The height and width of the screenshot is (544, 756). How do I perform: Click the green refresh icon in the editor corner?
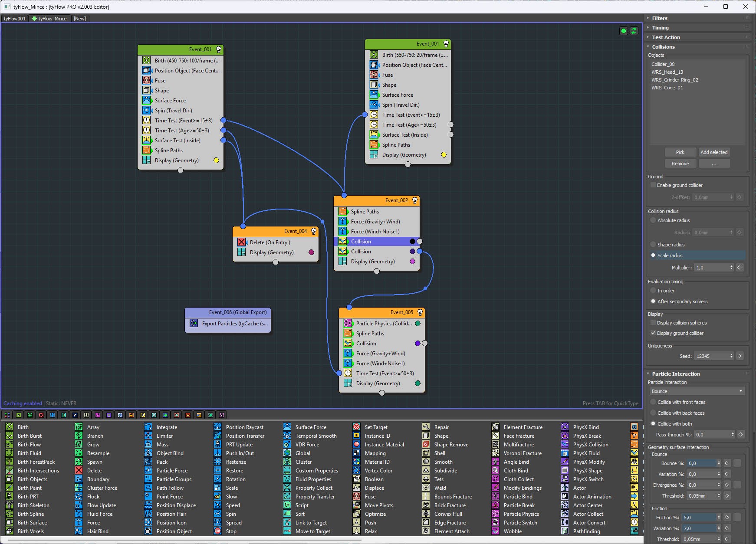[634, 31]
